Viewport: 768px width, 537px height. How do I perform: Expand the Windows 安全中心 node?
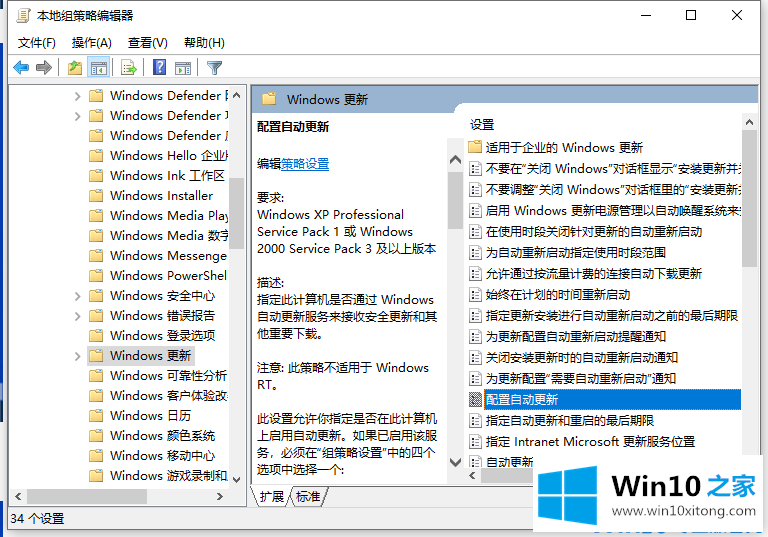pyautogui.click(x=77, y=296)
